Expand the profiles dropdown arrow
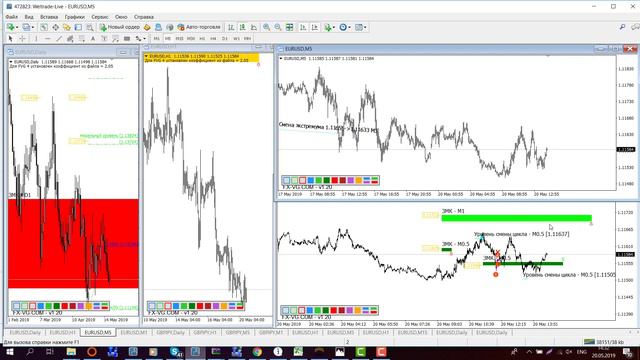The height and width of the screenshot is (360, 640). pyautogui.click(x=33, y=27)
